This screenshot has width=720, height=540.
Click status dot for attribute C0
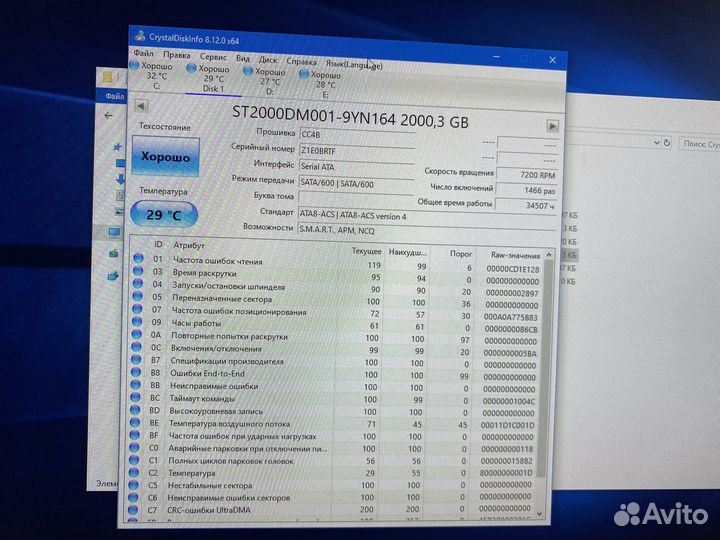tap(134, 447)
